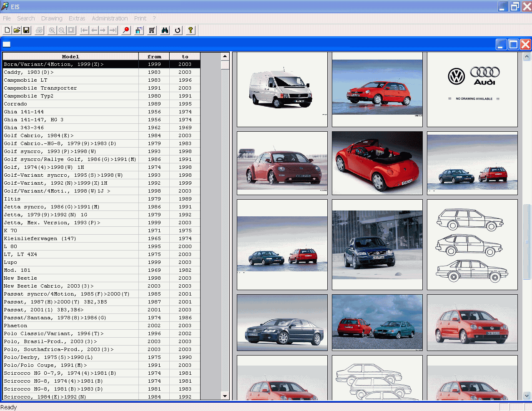The width and height of the screenshot is (532, 411).
Task: Open the shopping cart icon
Action: tap(152, 30)
